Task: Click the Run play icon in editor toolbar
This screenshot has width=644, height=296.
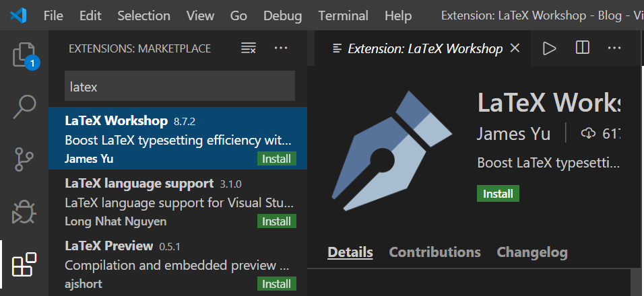Action: pos(549,48)
